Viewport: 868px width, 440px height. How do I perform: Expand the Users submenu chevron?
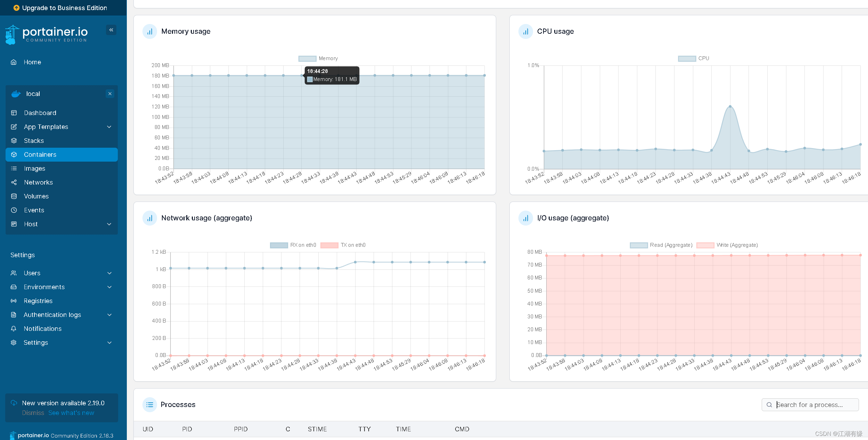pyautogui.click(x=109, y=273)
